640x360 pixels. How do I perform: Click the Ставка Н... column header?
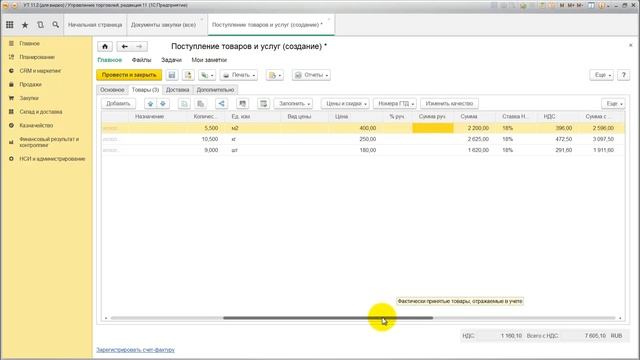point(515,117)
